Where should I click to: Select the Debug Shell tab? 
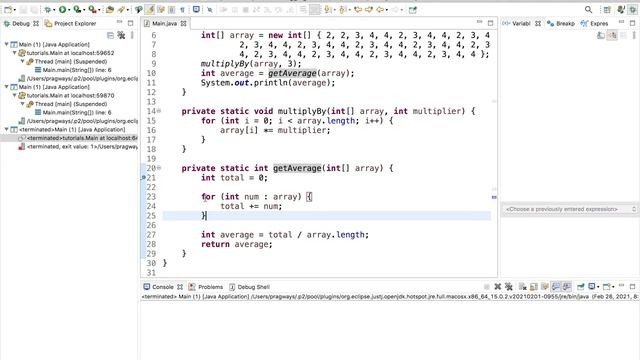coord(249,287)
